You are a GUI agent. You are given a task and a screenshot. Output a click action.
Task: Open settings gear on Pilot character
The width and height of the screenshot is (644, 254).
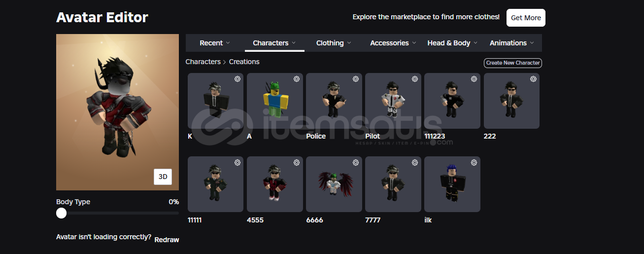click(x=415, y=79)
